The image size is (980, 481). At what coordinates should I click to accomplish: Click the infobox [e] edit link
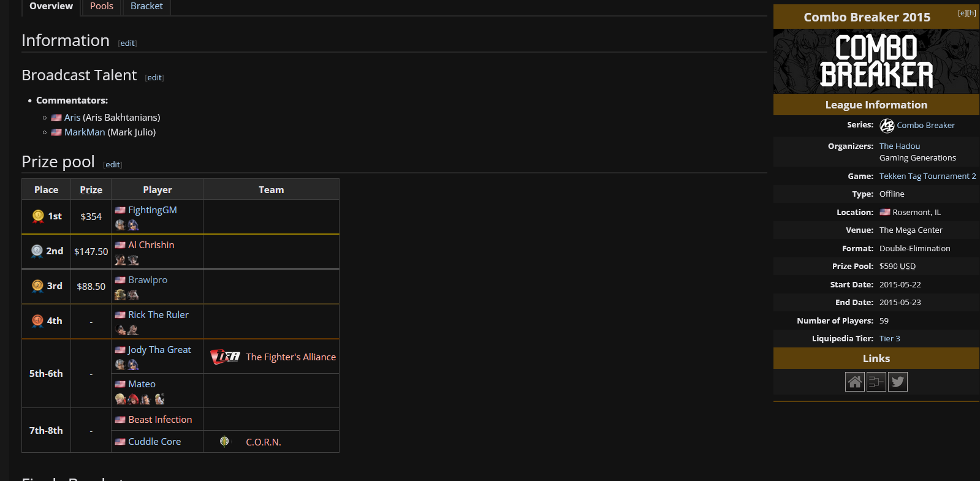(962, 13)
